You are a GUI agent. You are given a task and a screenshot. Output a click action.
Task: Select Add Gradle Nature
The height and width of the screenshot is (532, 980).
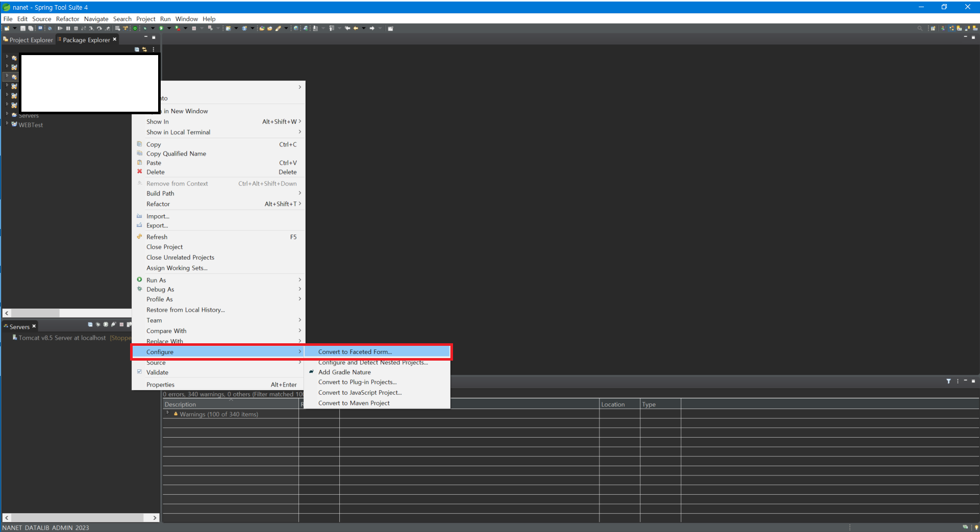tap(378, 372)
